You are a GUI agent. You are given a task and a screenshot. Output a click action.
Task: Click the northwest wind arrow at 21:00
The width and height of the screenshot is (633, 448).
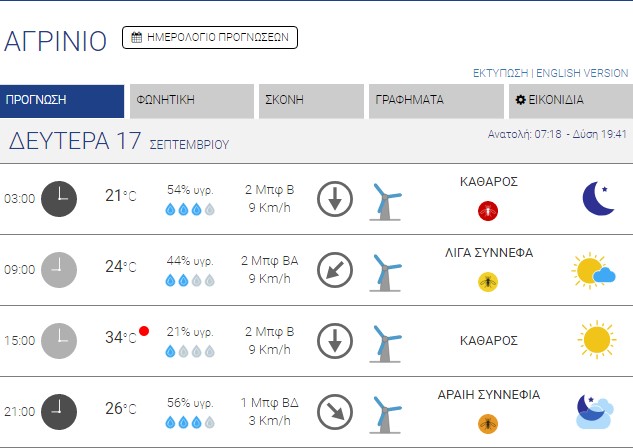(x=335, y=411)
